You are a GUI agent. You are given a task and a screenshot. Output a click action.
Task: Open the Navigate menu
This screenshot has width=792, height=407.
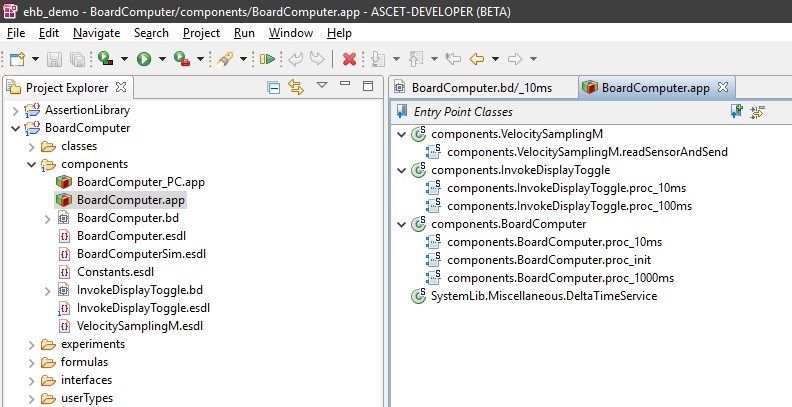coord(96,33)
